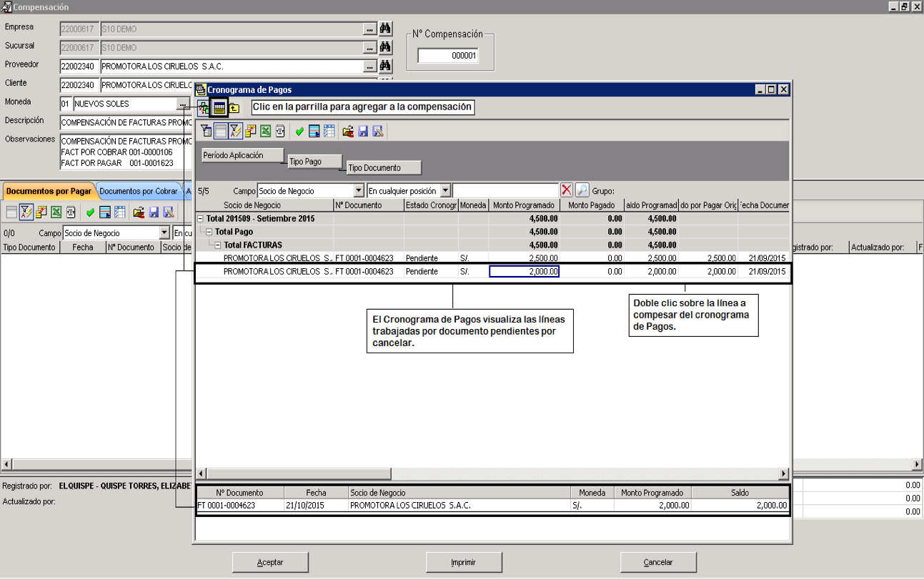This screenshot has width=924, height=580.
Task: Switch to the Documentos por Cobrar tab
Action: [139, 191]
